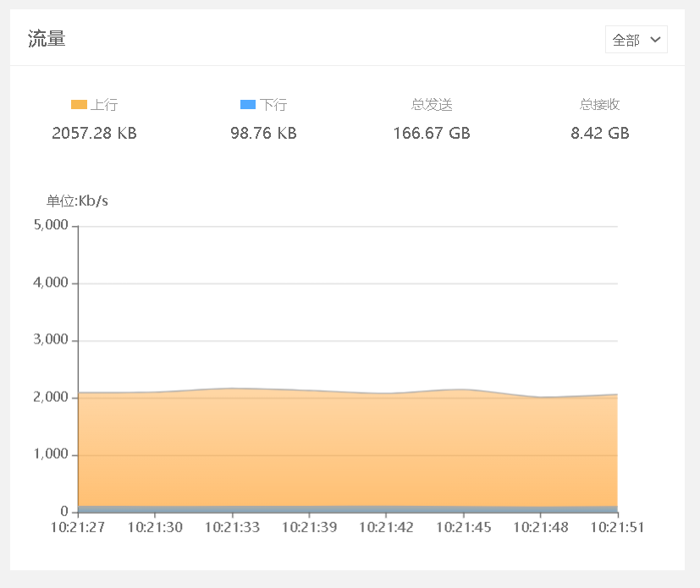The width and height of the screenshot is (700, 588).
Task: Select the 2057.28 KB upload value
Action: [x=94, y=133]
